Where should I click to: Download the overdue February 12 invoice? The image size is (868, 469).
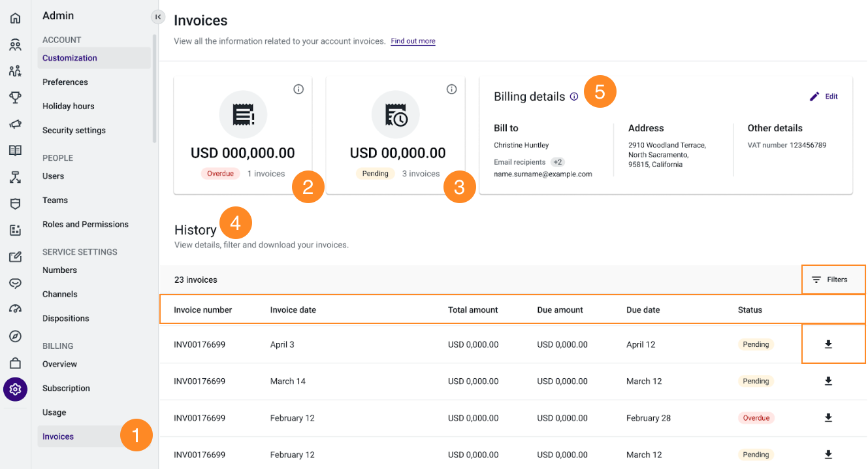pyautogui.click(x=828, y=417)
